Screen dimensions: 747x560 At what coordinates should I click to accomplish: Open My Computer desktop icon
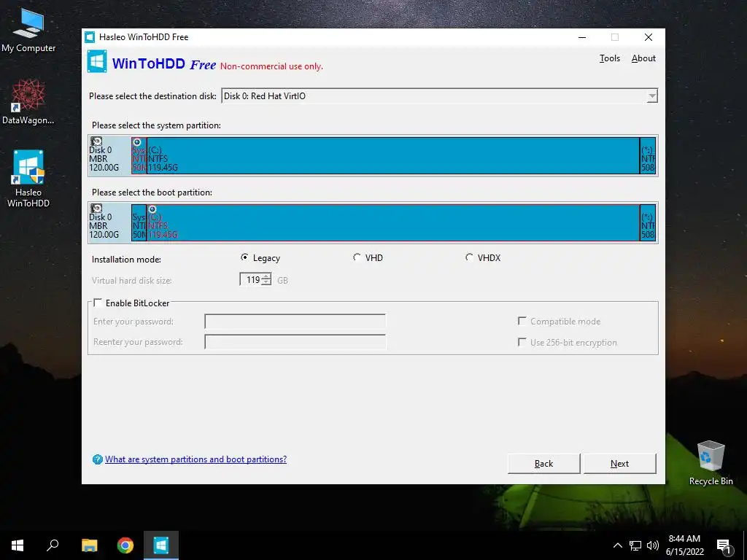coord(28,29)
